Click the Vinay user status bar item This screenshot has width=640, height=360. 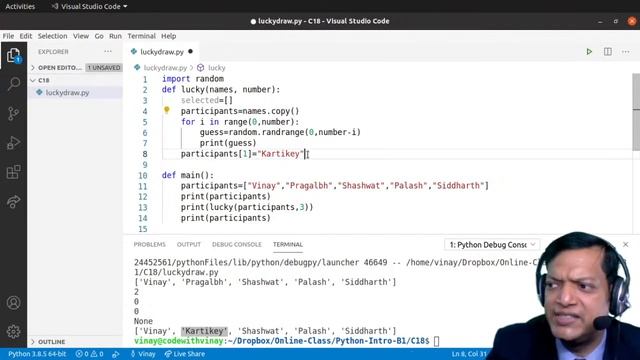click(x=143, y=354)
